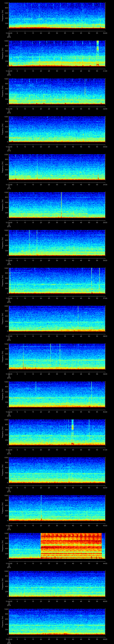Click the 10:41:00 start time label

9,487
